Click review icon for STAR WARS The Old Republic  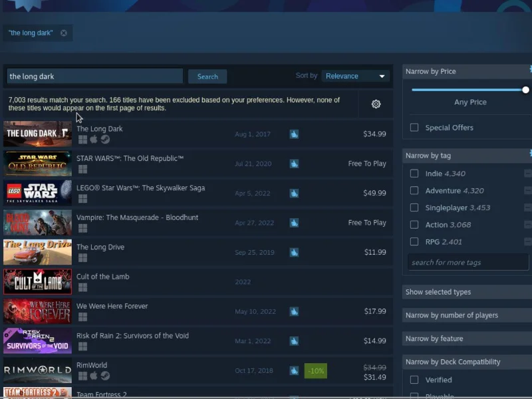294,164
